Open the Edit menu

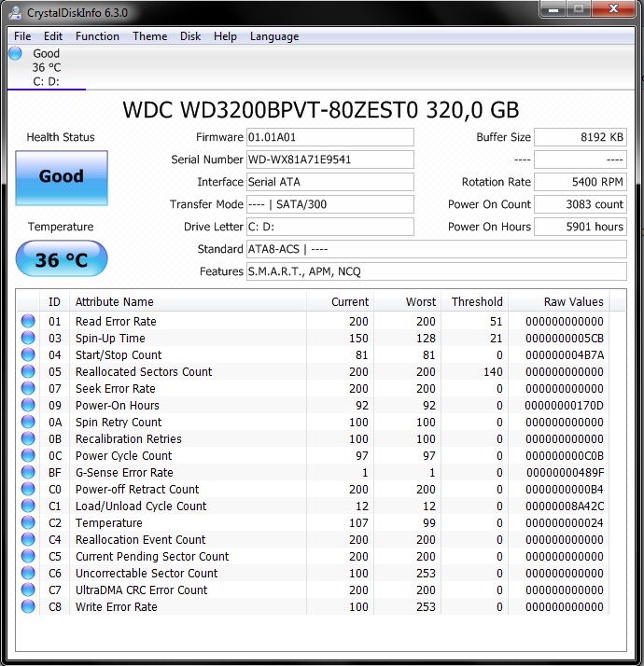[53, 36]
